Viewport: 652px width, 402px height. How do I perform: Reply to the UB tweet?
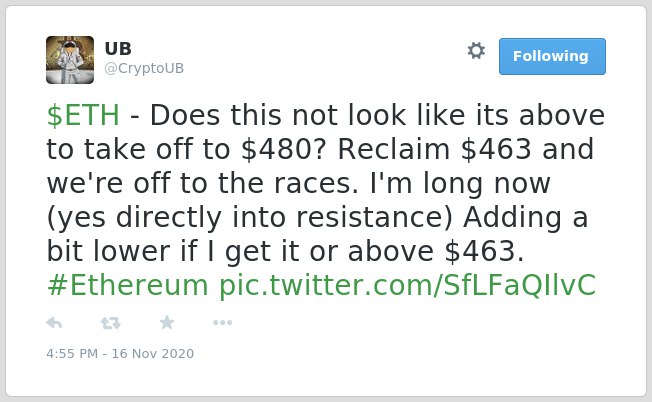54,323
